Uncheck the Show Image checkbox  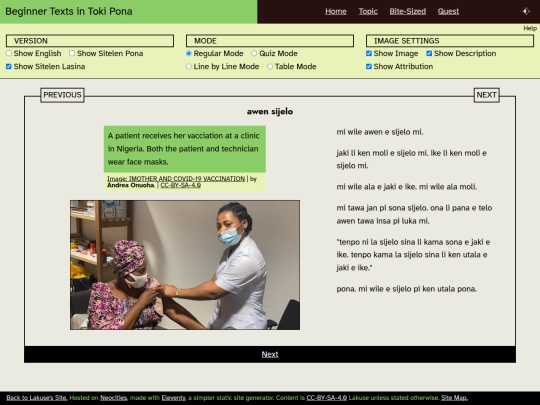tap(369, 53)
